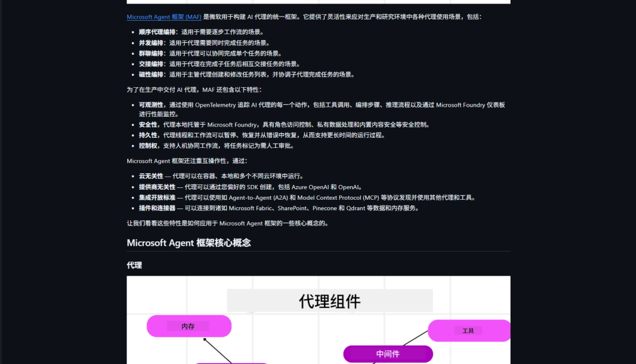Click the 中间件 node in the diagram
Screen dimensions: 636x364
click(x=387, y=354)
